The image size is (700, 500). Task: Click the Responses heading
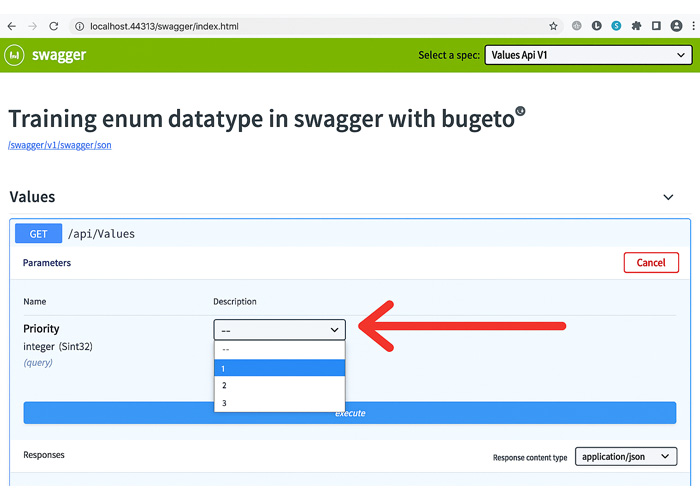(44, 455)
